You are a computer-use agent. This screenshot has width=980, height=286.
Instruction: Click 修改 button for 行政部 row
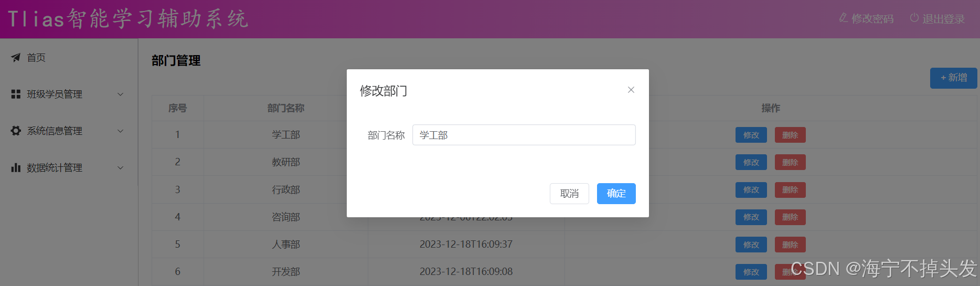pyautogui.click(x=751, y=189)
